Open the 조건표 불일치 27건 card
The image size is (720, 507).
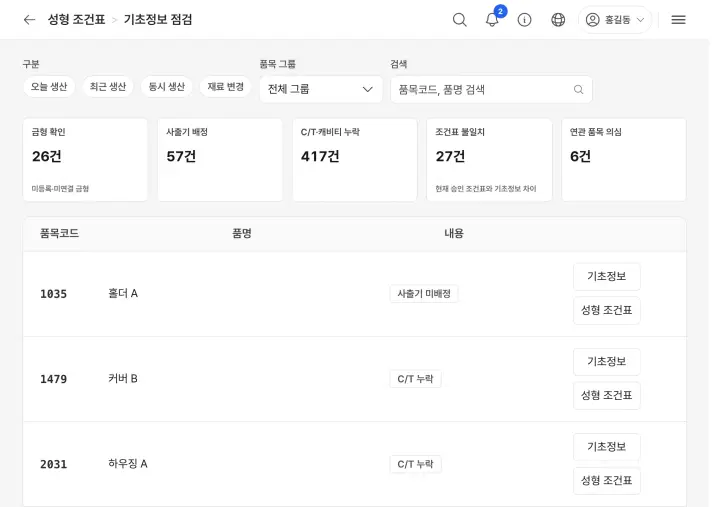pyautogui.click(x=489, y=160)
